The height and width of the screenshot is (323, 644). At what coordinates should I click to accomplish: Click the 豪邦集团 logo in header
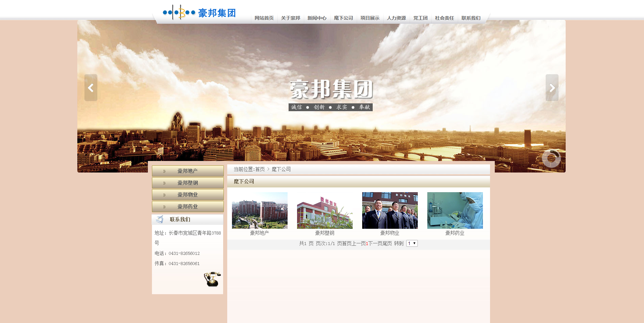click(199, 13)
